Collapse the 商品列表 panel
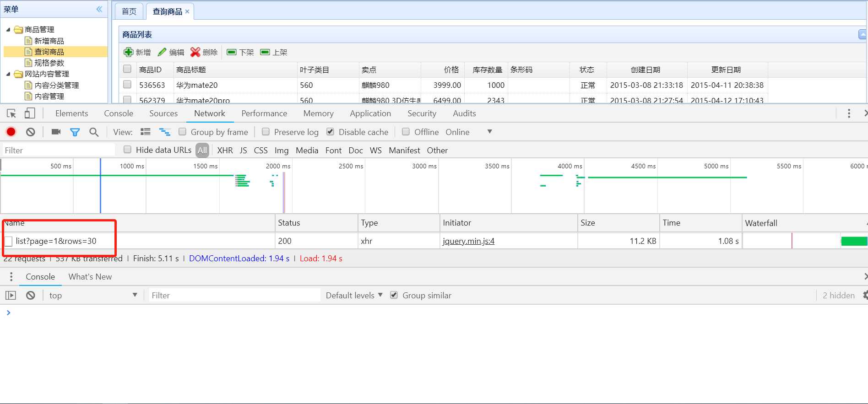This screenshot has height=404, width=868. point(863,34)
